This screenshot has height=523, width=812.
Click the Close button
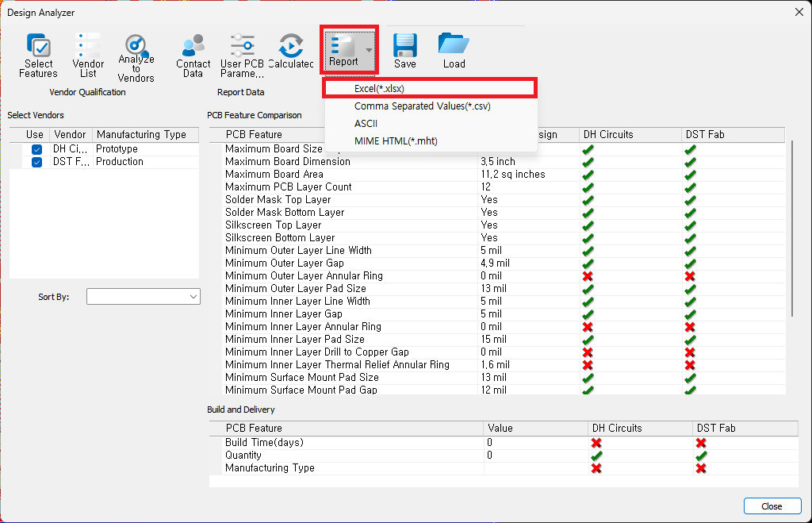click(772, 506)
